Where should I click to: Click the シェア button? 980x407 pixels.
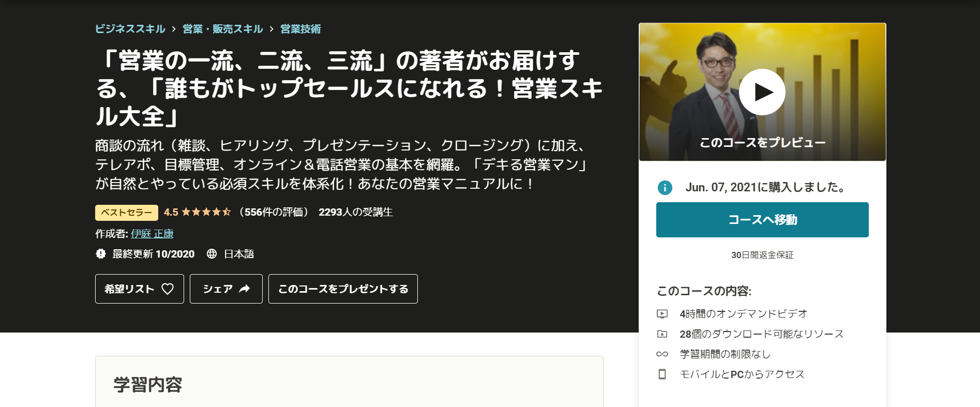point(226,289)
